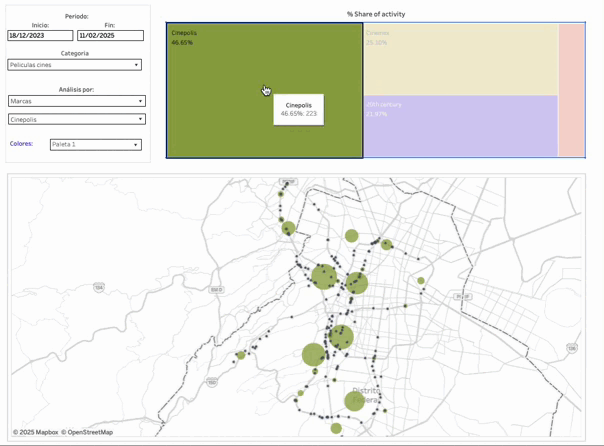Viewport: 604px width, 446px height.
Task: Click the highway 150 shield on map
Action: tap(212, 382)
